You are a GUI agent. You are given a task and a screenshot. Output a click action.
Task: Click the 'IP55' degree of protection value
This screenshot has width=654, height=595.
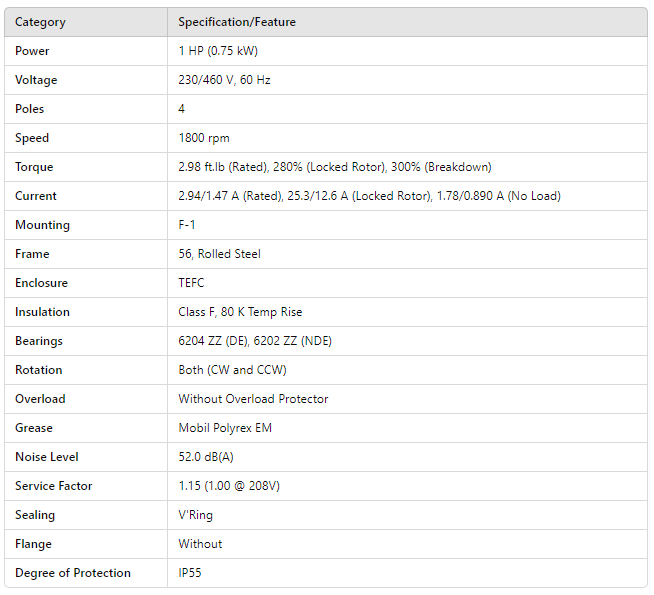192,573
